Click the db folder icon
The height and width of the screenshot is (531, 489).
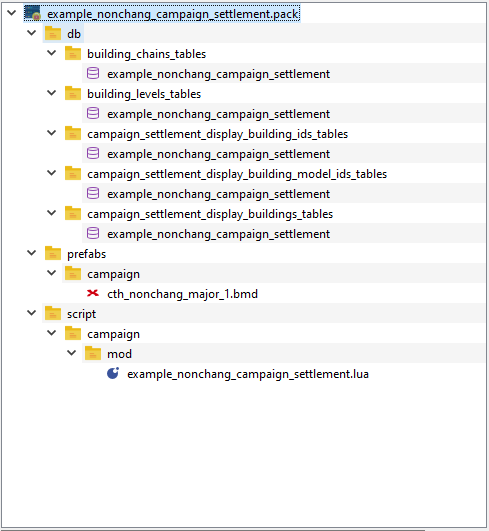[53, 34]
